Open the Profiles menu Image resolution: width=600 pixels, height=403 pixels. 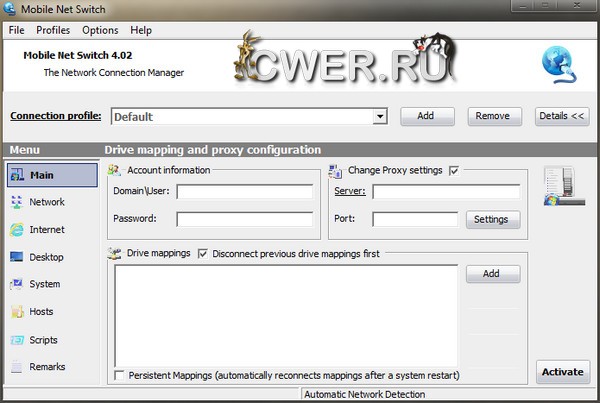coord(53,31)
